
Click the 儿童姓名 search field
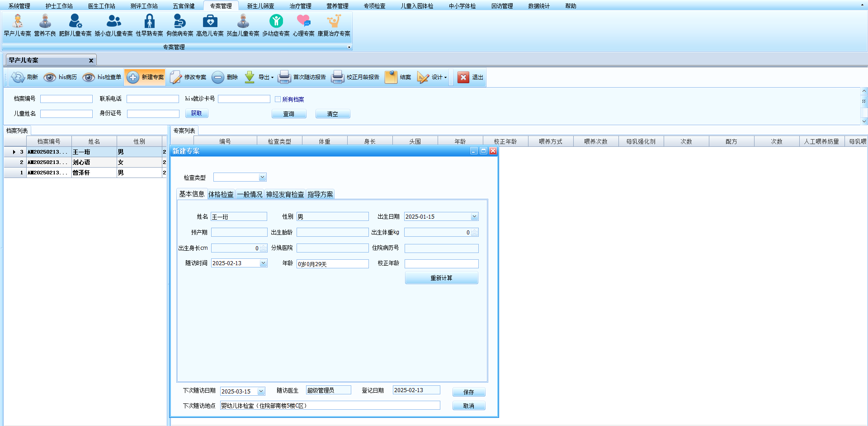point(66,114)
